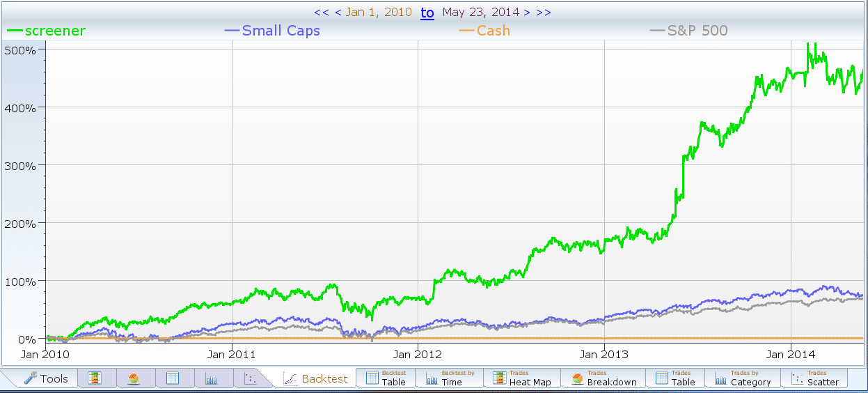Click the blue "to" date range link

427,13
